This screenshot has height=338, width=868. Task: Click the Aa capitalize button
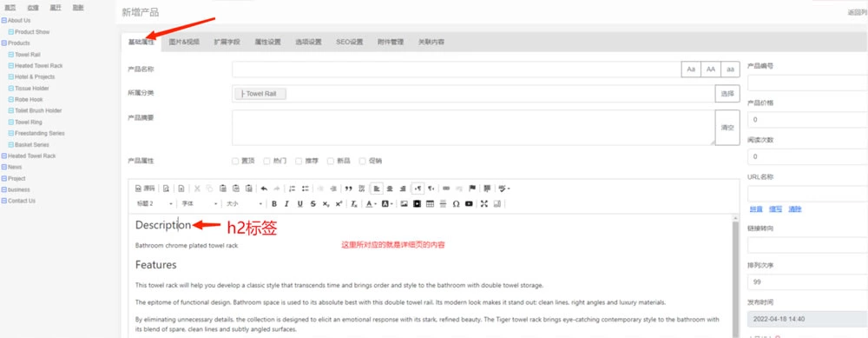691,70
